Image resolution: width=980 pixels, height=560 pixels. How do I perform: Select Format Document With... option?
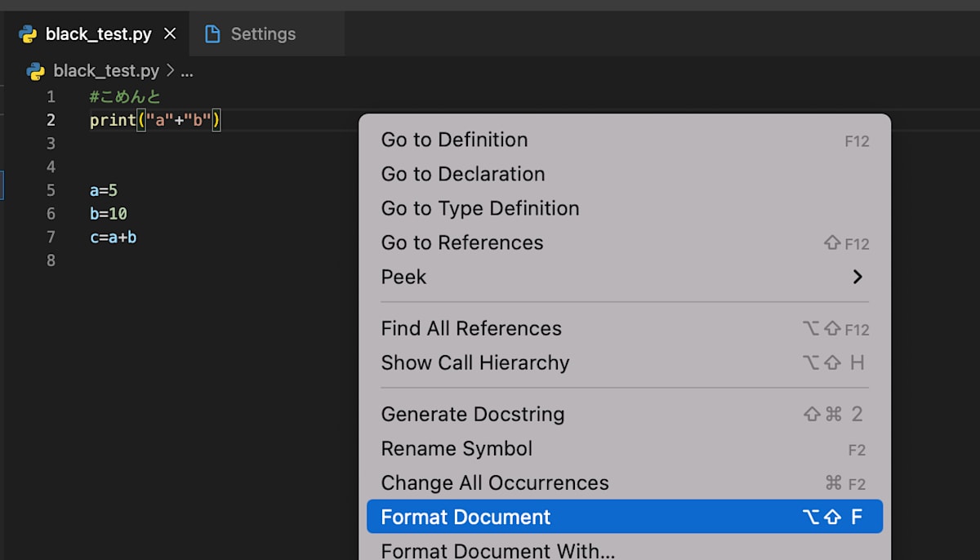pyautogui.click(x=625, y=550)
